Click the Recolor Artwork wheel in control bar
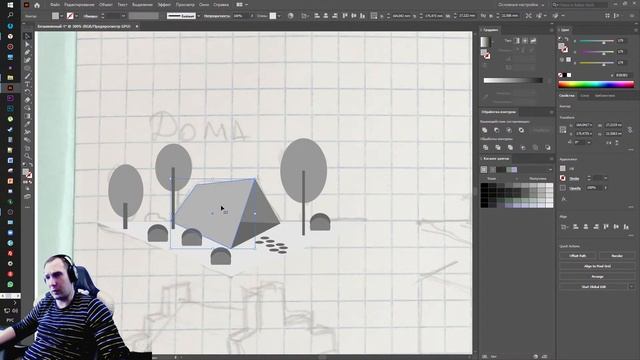The image size is (640, 360). tap(291, 16)
